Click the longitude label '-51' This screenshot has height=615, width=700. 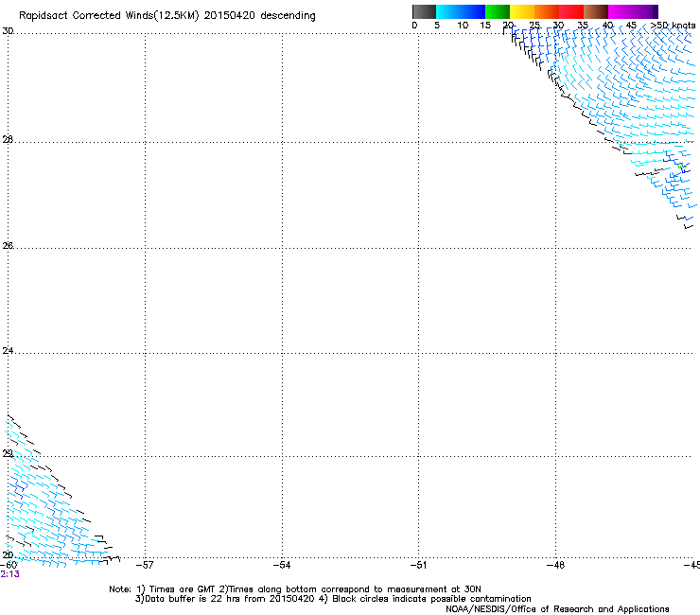418,565
